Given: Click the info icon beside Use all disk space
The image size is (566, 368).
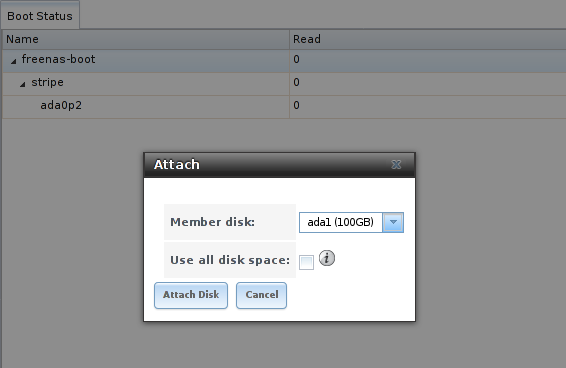Looking at the screenshot, I should pyautogui.click(x=327, y=259).
